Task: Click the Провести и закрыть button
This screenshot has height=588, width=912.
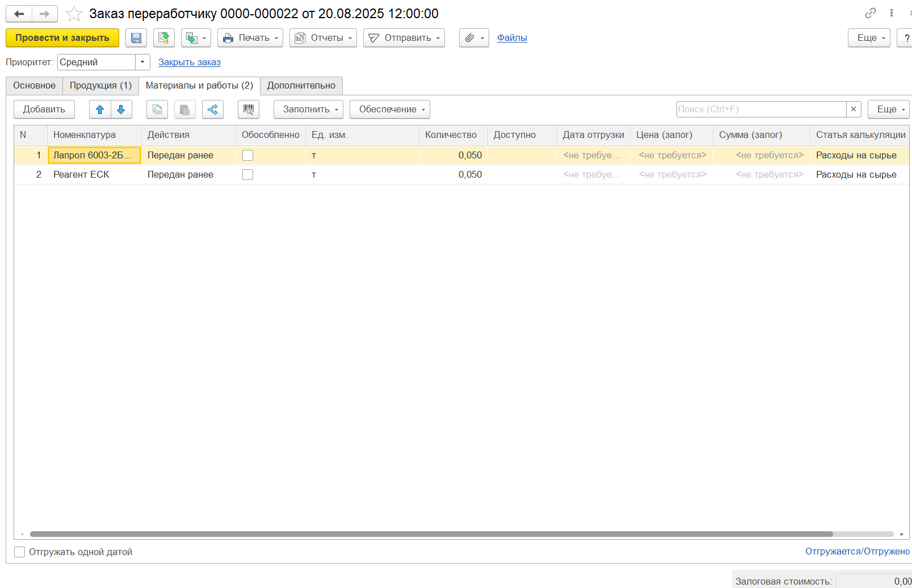Action: tap(62, 38)
